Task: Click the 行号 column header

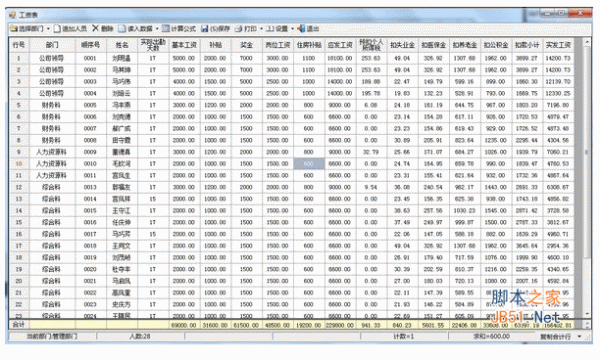Action: tap(19, 45)
